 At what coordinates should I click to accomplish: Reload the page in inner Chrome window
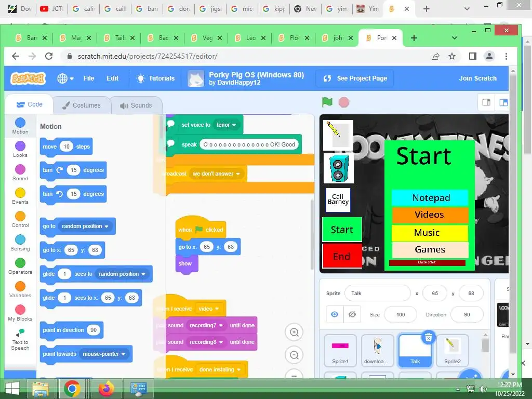click(x=49, y=56)
